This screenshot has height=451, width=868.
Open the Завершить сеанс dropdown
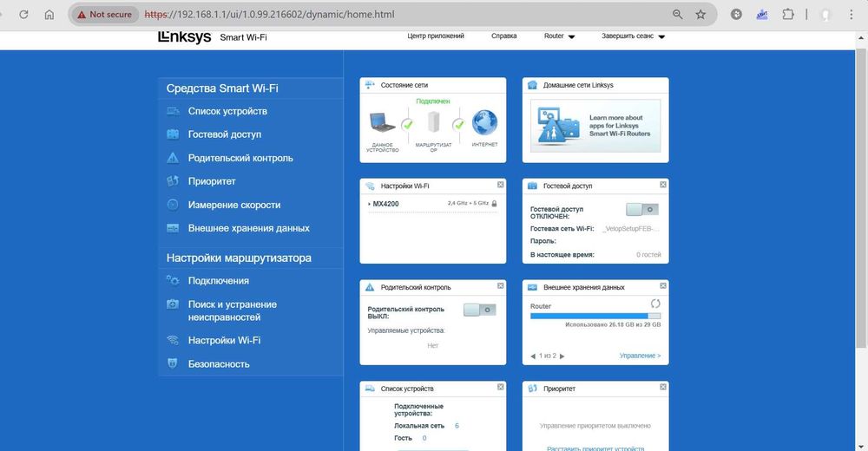click(x=634, y=36)
